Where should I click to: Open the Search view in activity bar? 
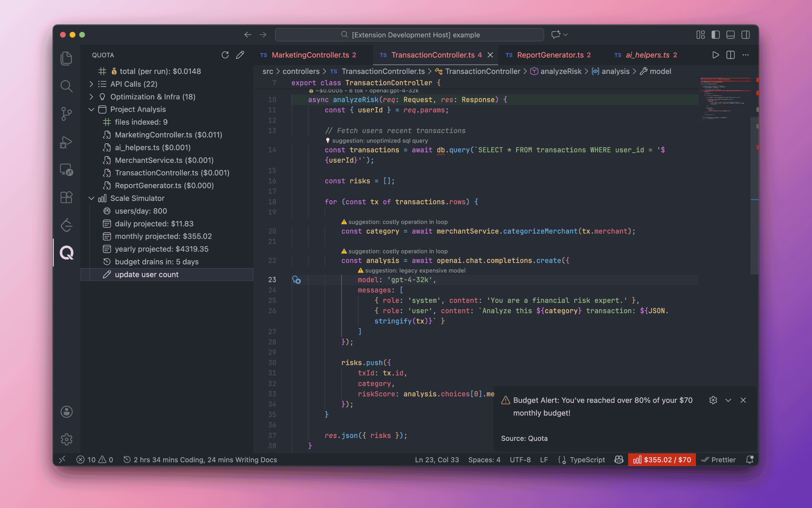point(67,86)
